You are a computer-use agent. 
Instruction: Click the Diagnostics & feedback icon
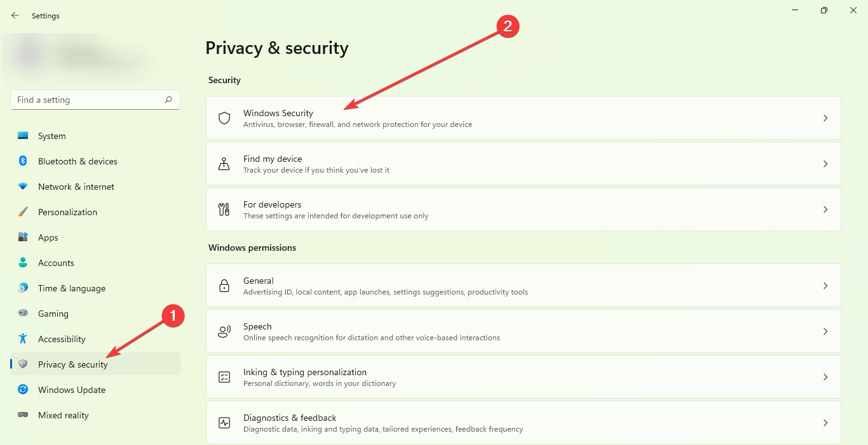[224, 423]
